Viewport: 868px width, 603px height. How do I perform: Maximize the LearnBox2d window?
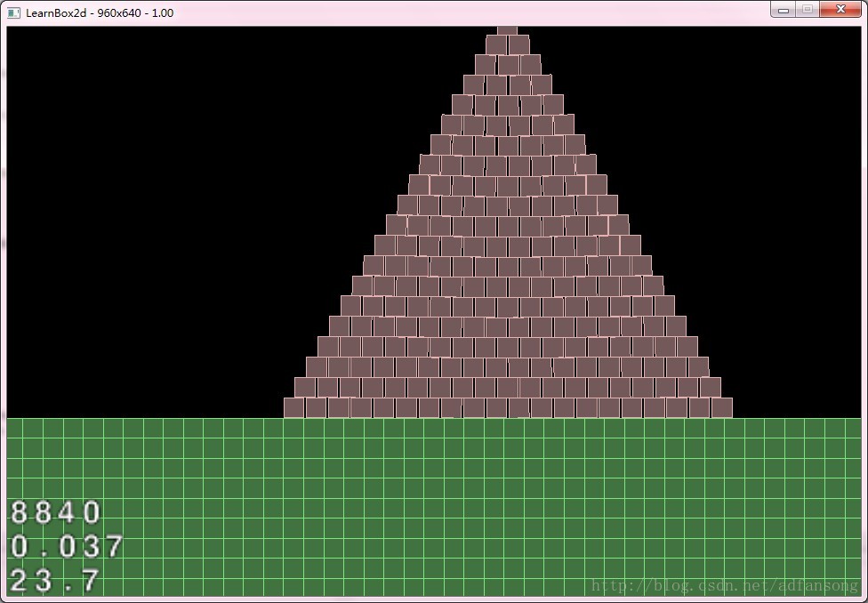pos(808,10)
